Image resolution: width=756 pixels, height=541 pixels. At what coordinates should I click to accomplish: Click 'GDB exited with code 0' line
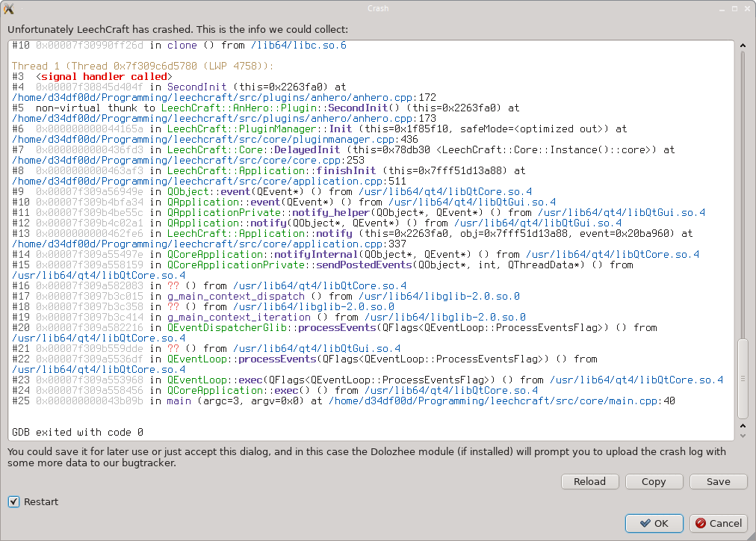point(78,433)
